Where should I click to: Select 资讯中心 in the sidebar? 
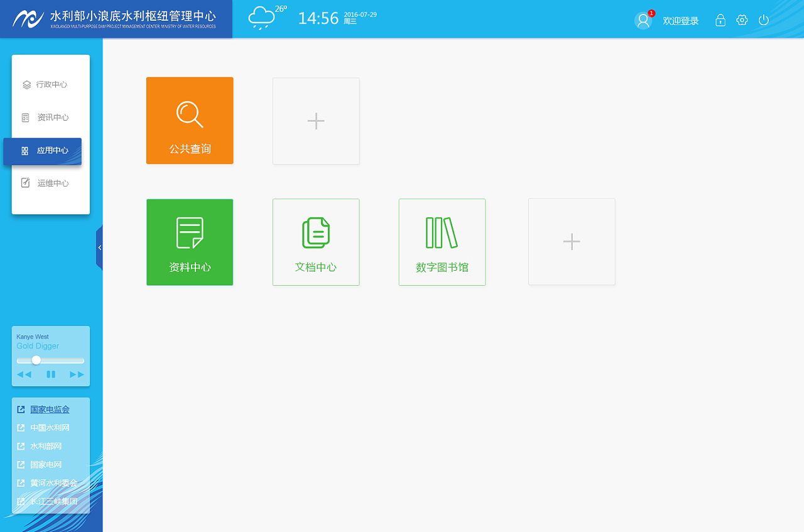pyautogui.click(x=45, y=117)
